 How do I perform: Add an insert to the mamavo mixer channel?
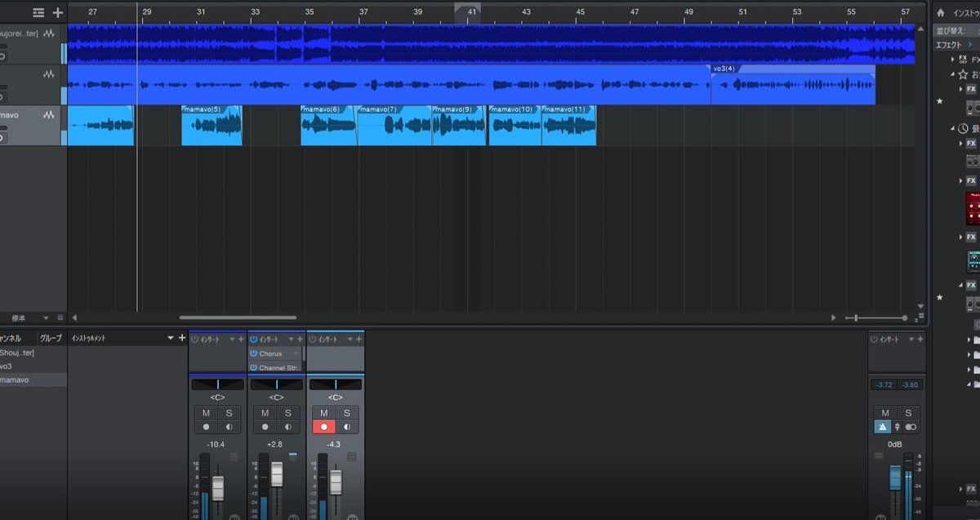click(x=359, y=339)
